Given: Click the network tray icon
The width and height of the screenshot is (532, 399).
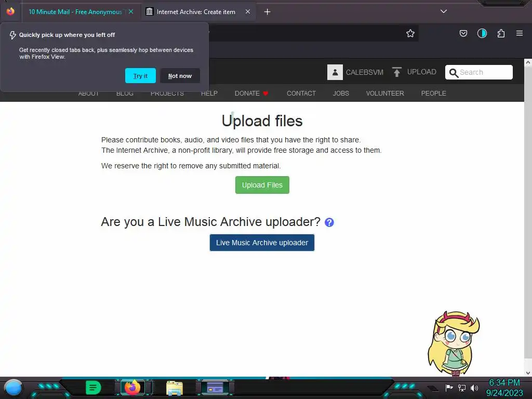Looking at the screenshot, I should coord(462,388).
